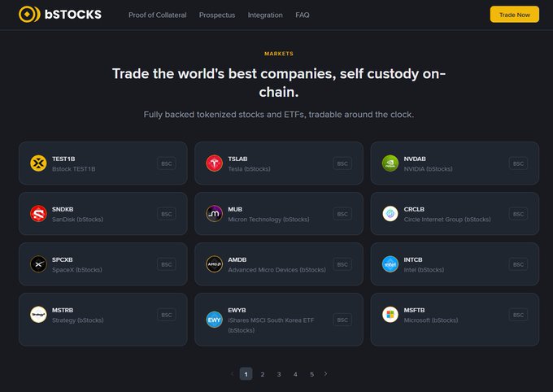Click next page chevron arrow
The image size is (553, 392).
point(325,373)
